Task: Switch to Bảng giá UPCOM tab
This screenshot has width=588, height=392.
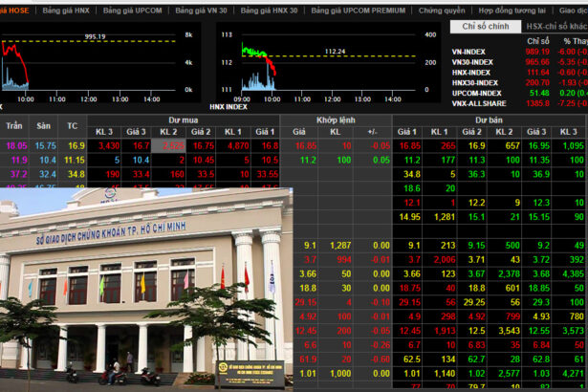Action: point(132,11)
